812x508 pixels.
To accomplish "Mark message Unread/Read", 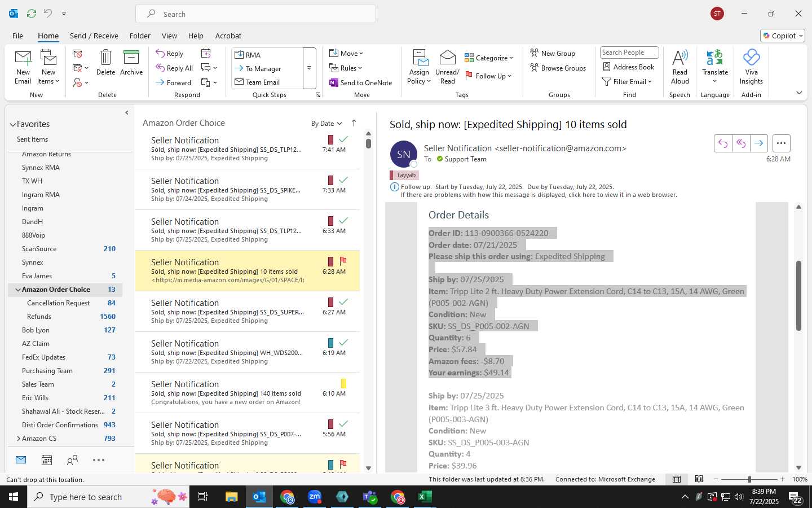I will click(447, 67).
